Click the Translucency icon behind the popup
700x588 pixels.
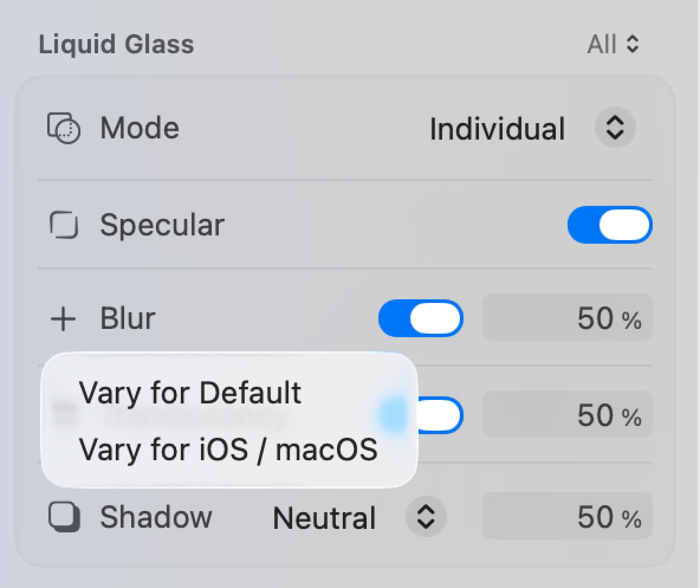pos(65,414)
